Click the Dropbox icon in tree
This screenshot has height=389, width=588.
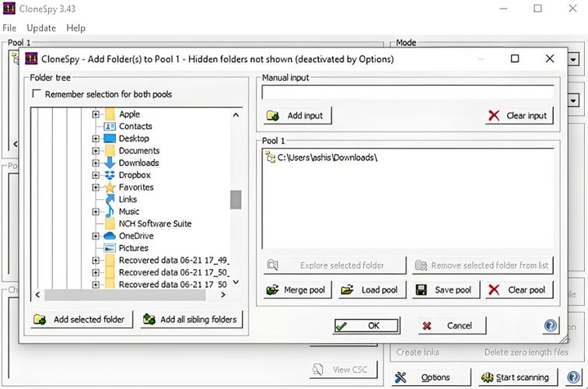pyautogui.click(x=110, y=175)
